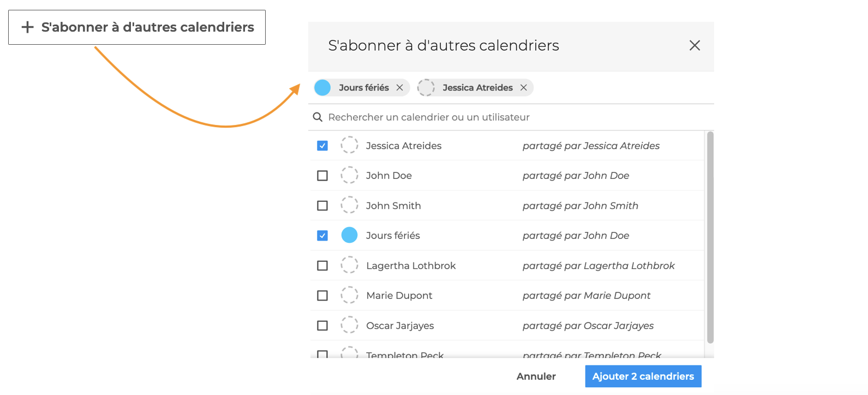The width and height of the screenshot is (868, 395).
Task: Select the Templeton Peck row checkbox
Action: click(x=322, y=354)
